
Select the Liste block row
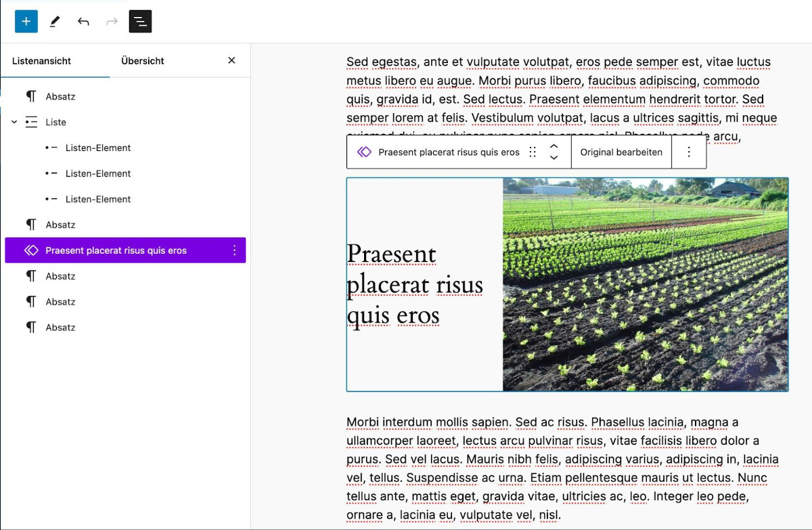125,123
